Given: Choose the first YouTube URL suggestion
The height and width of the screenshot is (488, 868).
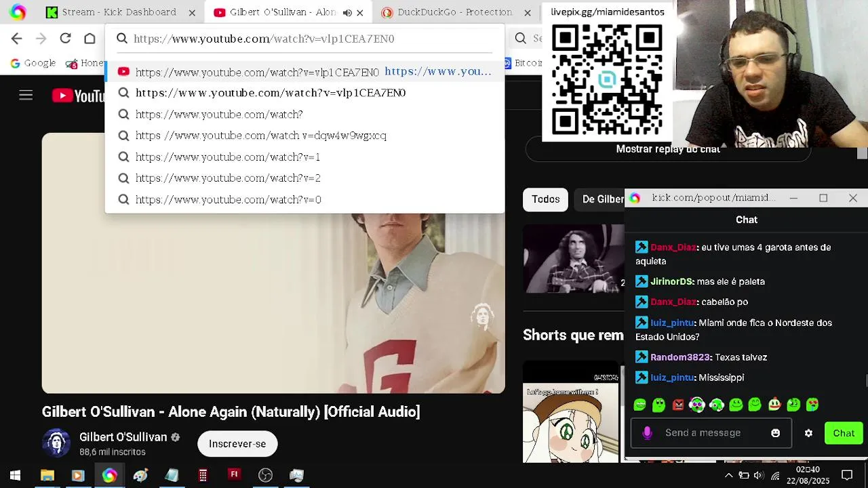Looking at the screenshot, I should 304,71.
